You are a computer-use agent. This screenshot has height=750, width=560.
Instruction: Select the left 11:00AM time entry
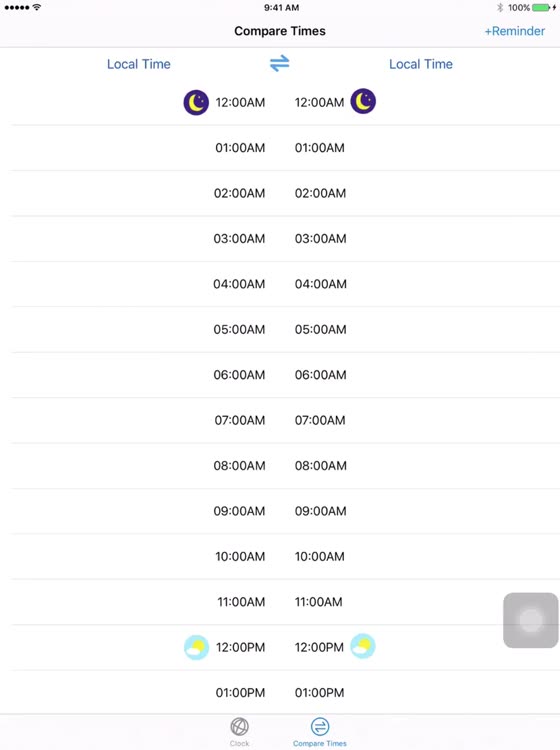241,602
